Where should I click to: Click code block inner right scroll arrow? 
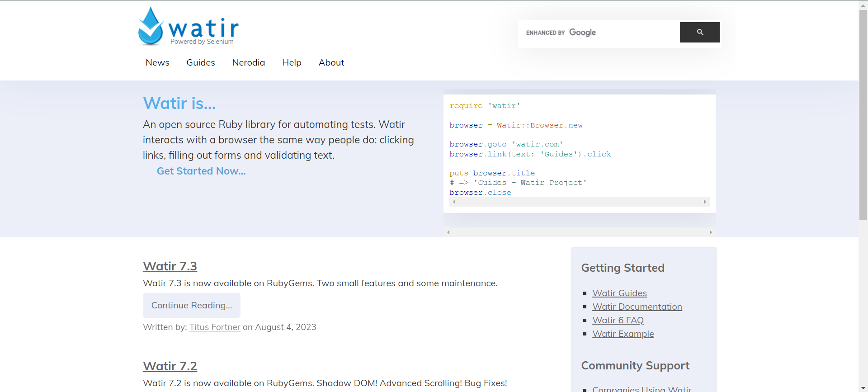[705, 202]
